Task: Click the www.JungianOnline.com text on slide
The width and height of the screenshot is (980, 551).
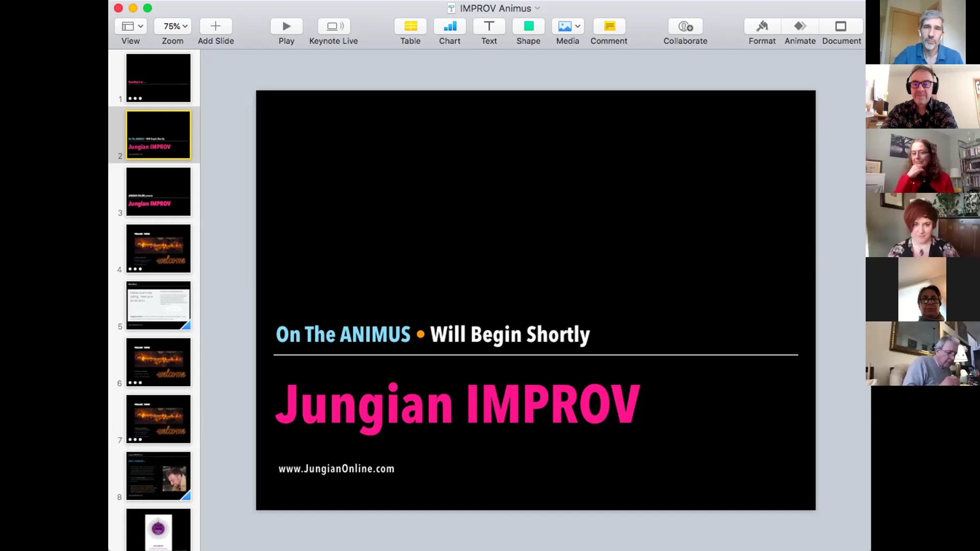Action: [336, 469]
